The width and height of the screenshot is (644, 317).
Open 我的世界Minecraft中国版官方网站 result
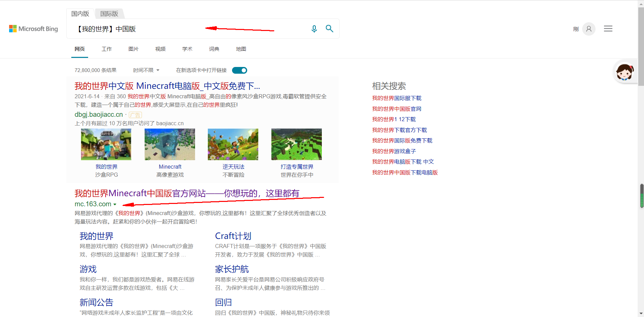187,193
